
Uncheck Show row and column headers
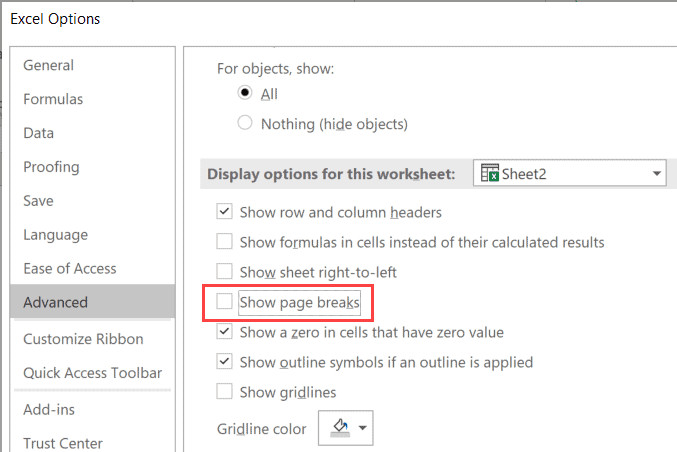(x=225, y=212)
